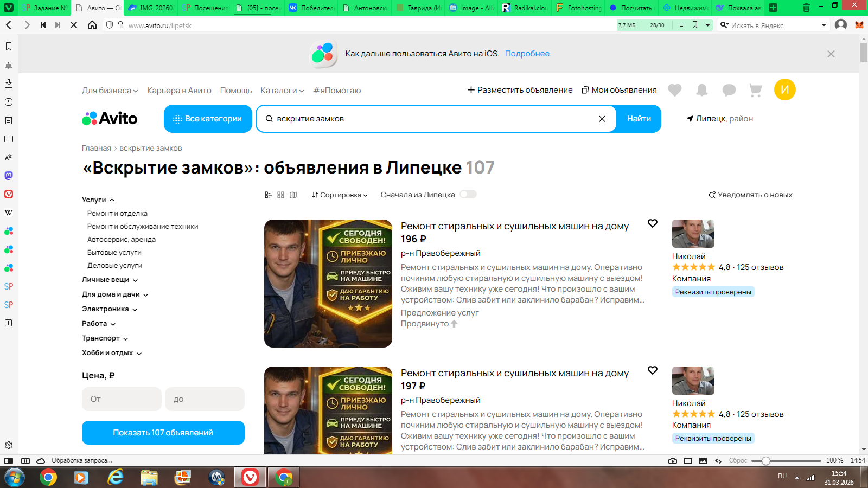Open the yellow «И» account avatar
This screenshot has height=488, width=868.
[785, 89]
